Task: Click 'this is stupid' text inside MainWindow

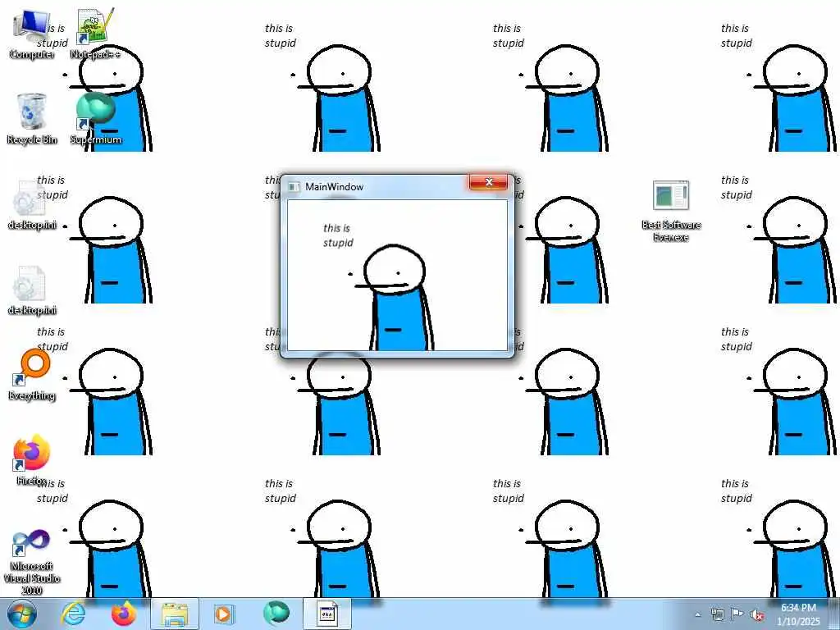Action: pyautogui.click(x=338, y=235)
